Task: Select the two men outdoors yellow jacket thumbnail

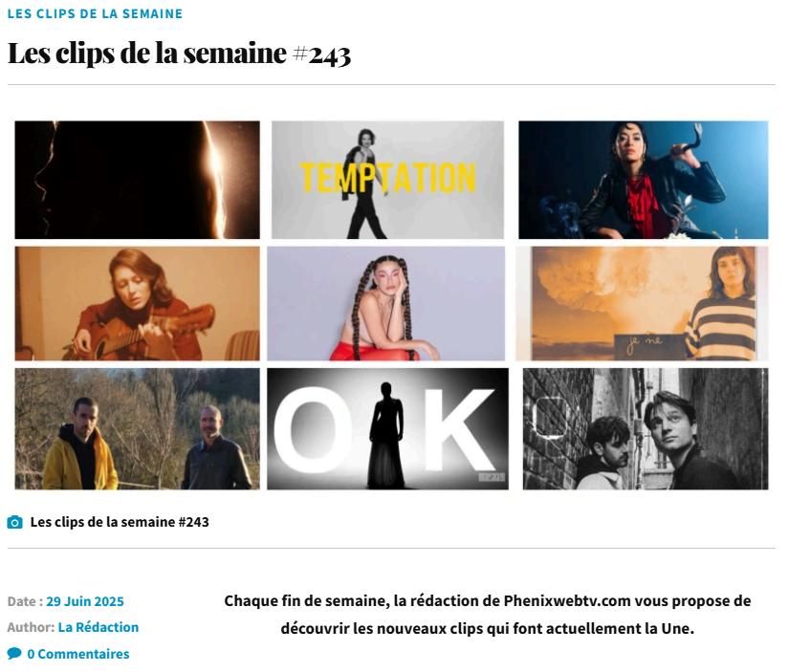Action: (x=137, y=428)
